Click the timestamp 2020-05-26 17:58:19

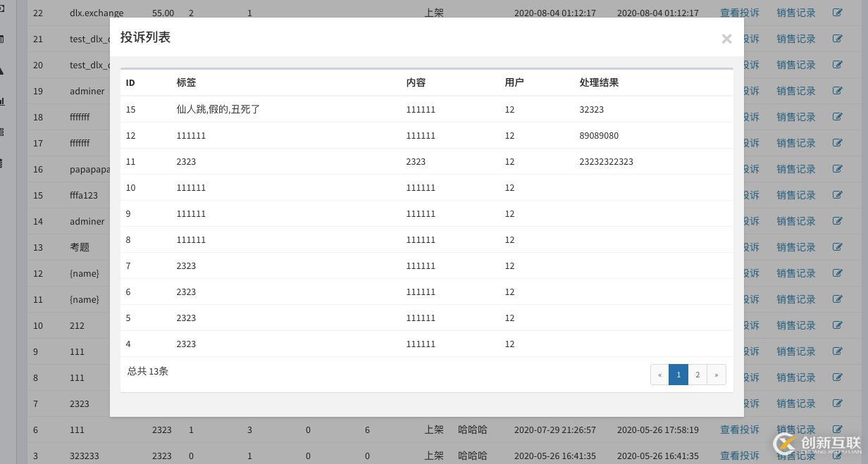click(x=658, y=429)
